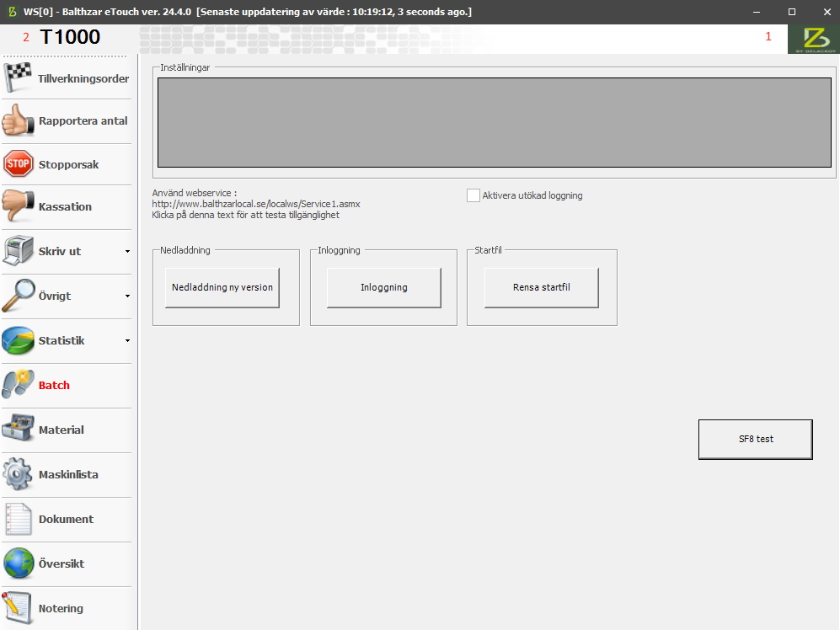The image size is (840, 630).
Task: Click the Inloggning button
Action: click(x=384, y=288)
